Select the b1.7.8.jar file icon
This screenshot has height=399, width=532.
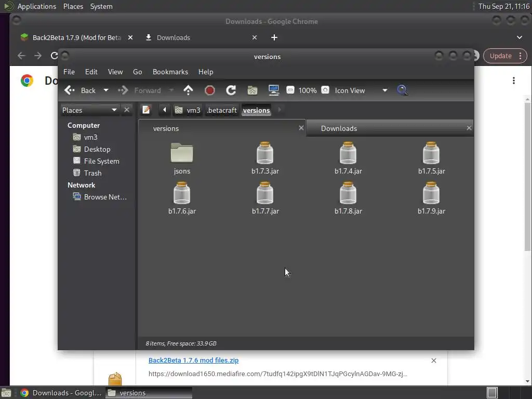click(x=348, y=193)
